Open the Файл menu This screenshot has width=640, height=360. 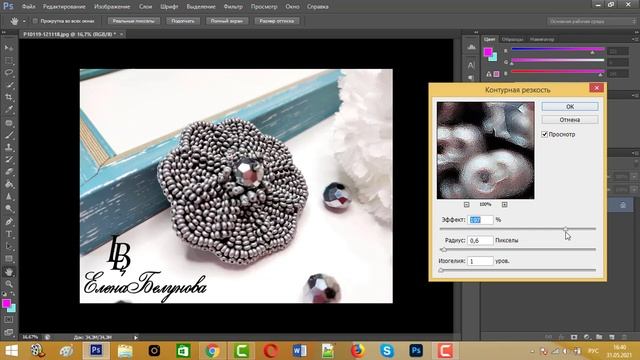point(28,7)
